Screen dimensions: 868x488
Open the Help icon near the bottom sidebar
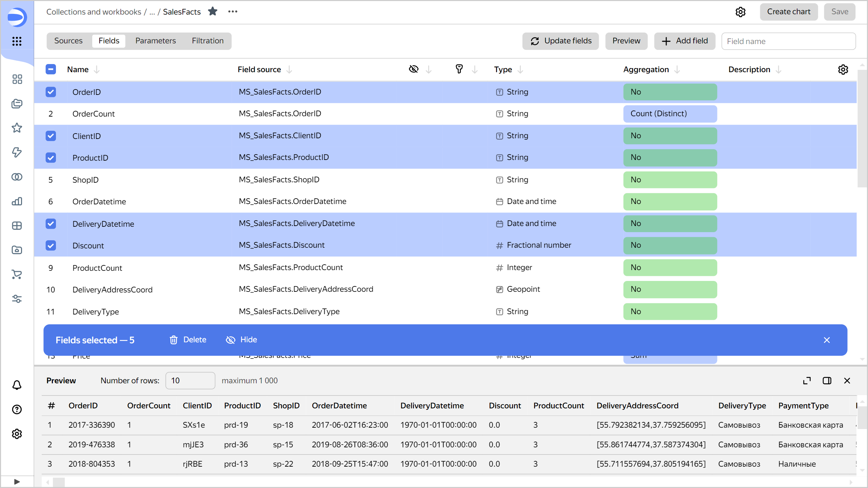click(x=17, y=409)
